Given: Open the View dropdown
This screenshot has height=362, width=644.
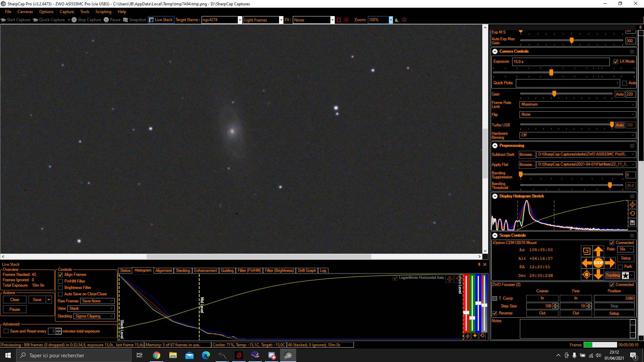Looking at the screenshot, I should pyautogui.click(x=91, y=308).
